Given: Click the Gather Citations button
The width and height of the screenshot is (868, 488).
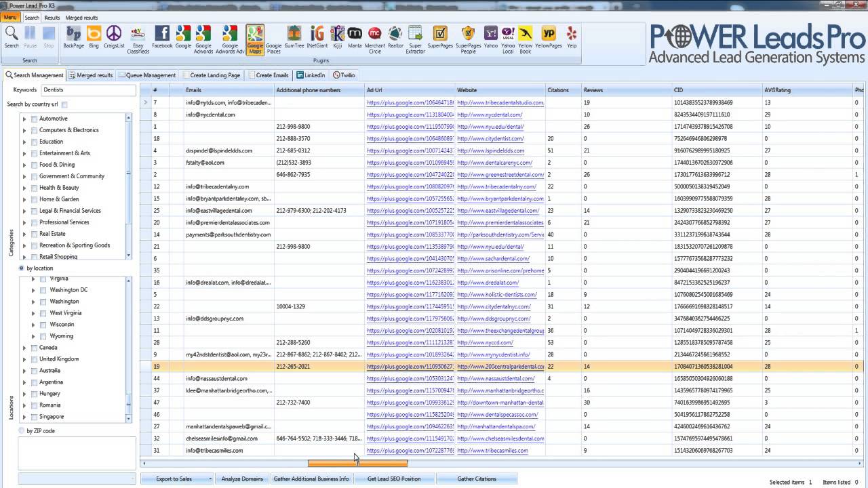Looking at the screenshot, I should click(x=477, y=479).
